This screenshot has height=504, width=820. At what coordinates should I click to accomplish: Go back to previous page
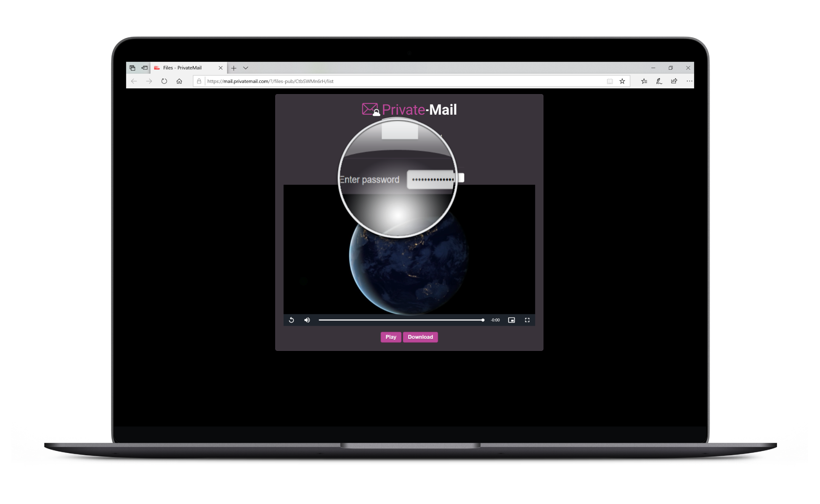click(134, 81)
